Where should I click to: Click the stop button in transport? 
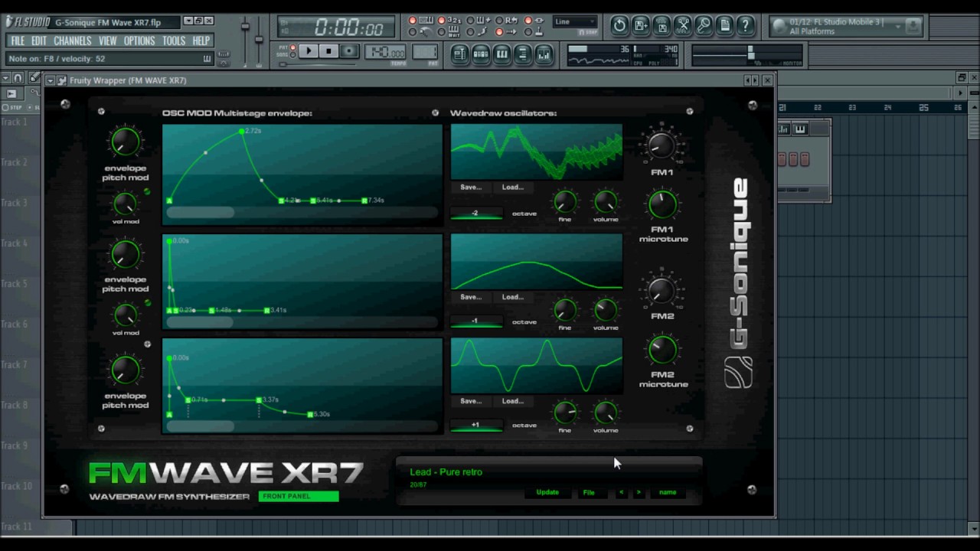point(328,51)
